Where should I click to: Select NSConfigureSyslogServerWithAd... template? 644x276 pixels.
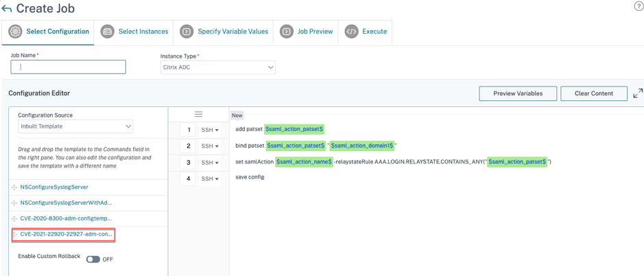click(x=66, y=203)
